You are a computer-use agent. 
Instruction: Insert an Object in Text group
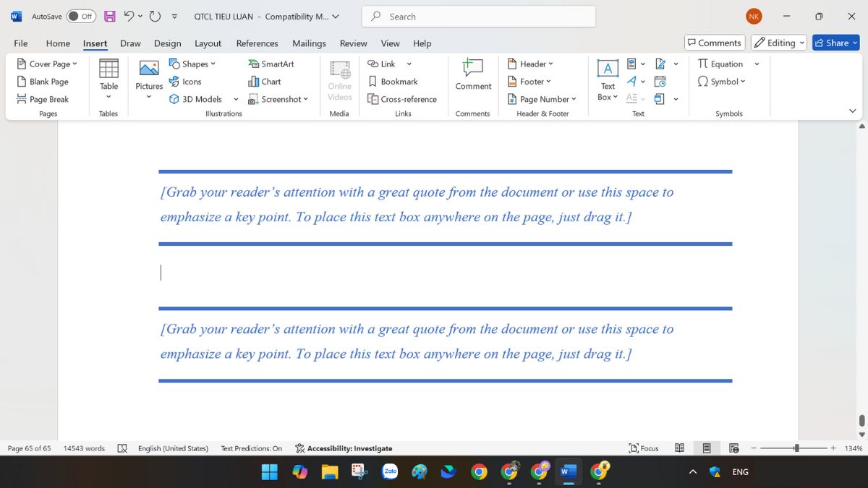[660, 99]
